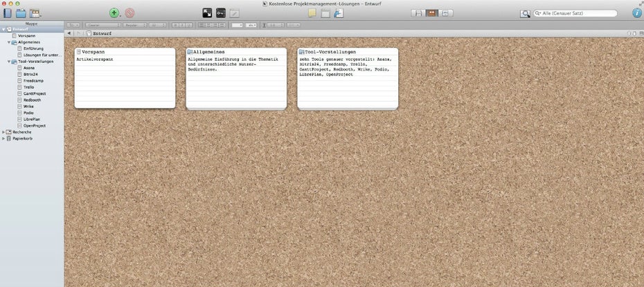Select Trello document in binder
This screenshot has width=644, height=287.
pyautogui.click(x=28, y=87)
